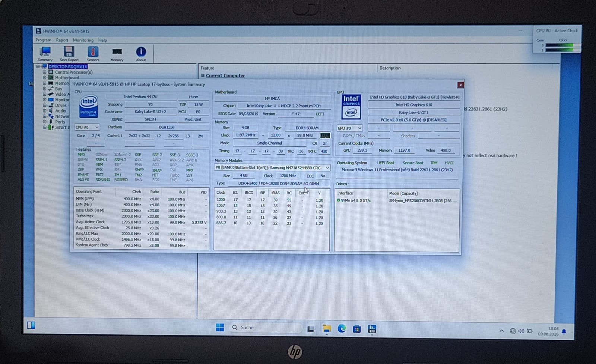The image size is (596, 364).
Task: Open the CPU #0 selector dropdown
Action: [87, 127]
